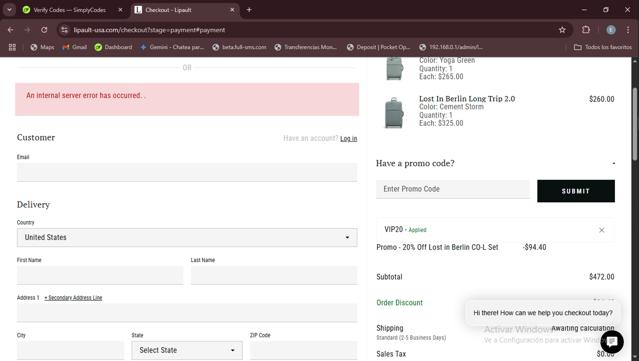Open site information icon in address bar
The image size is (639, 361).
(x=64, y=30)
